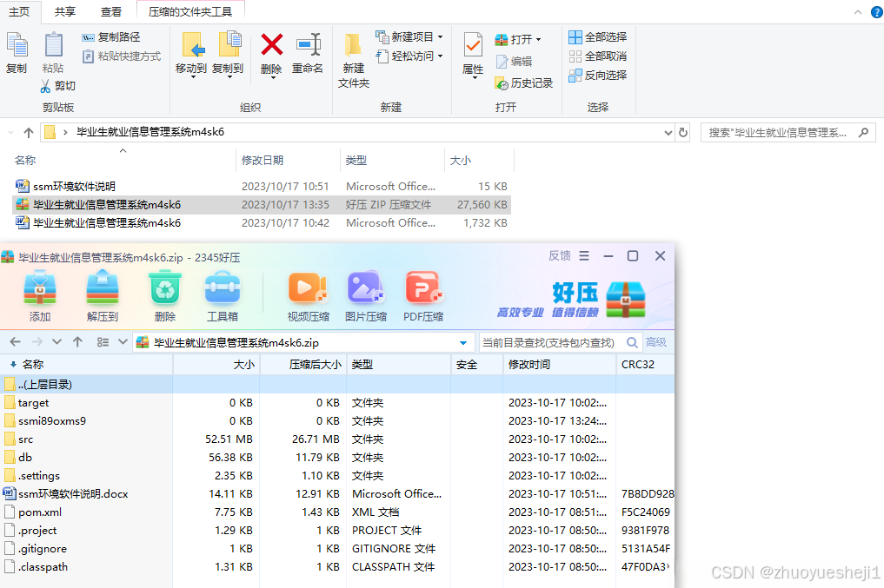Open the 反馈 (Feedback) link

559,255
